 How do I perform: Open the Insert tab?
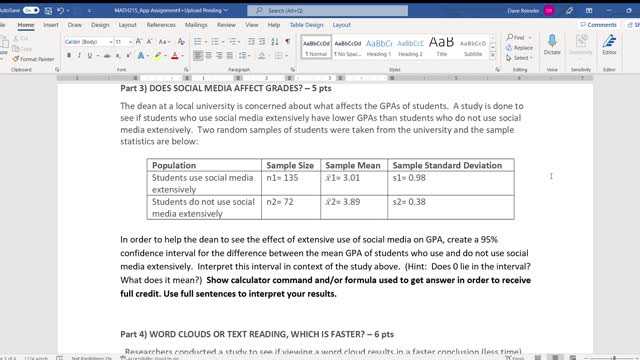(x=51, y=25)
